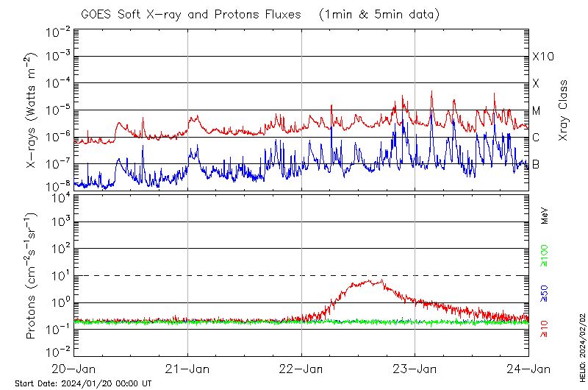Image resolution: width=588 pixels, height=390 pixels.
Task: Select the M class label on right axis
Action: pyautogui.click(x=537, y=110)
